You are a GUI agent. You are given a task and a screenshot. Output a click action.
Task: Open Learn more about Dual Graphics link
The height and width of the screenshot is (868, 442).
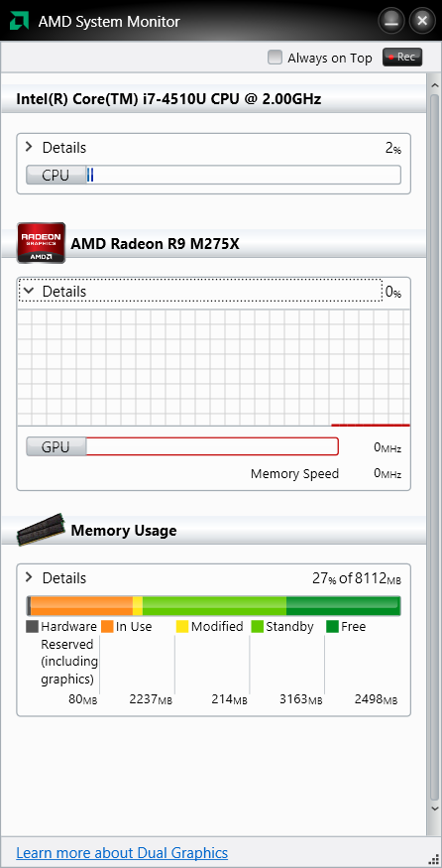pos(122,852)
